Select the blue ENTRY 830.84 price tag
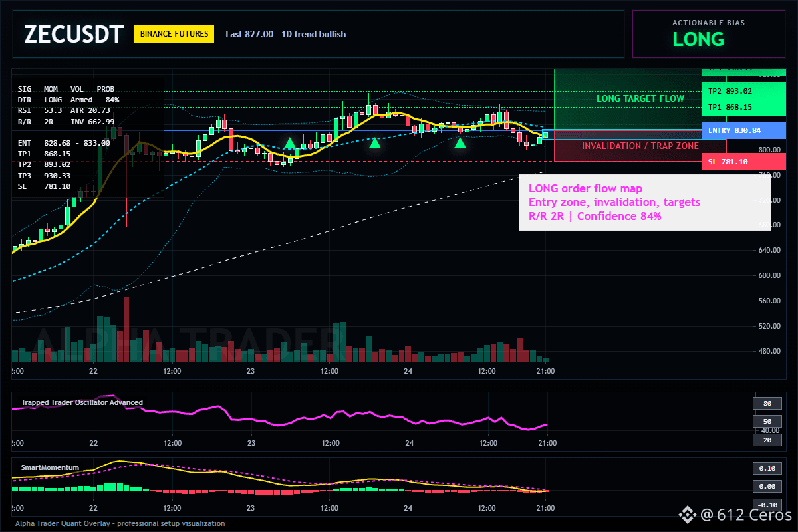Viewport: 798px width, 532px height. tap(744, 130)
